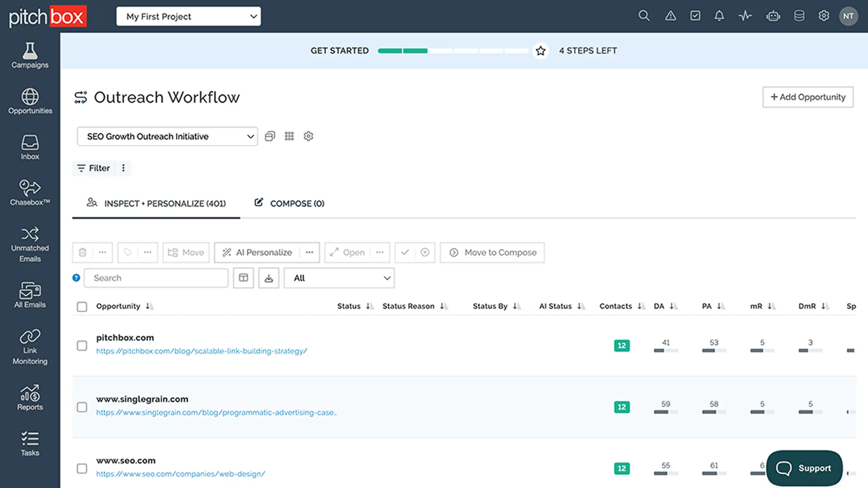The width and height of the screenshot is (868, 488).
Task: Click the Get Started progress bar
Action: pyautogui.click(x=453, y=51)
